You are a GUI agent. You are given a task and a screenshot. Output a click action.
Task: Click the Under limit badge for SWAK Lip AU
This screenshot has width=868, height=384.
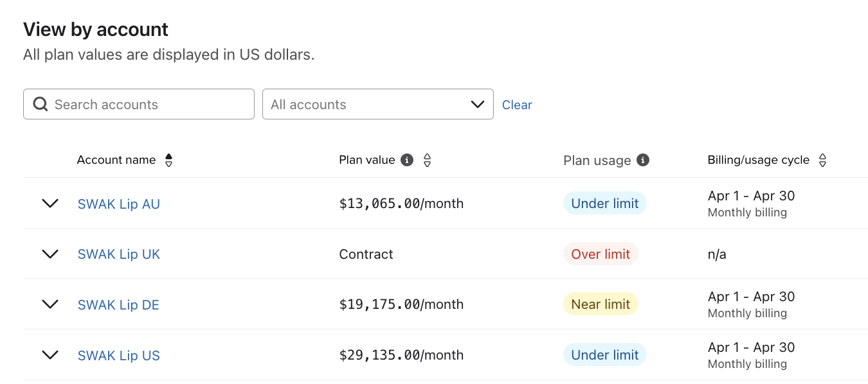pyautogui.click(x=604, y=203)
